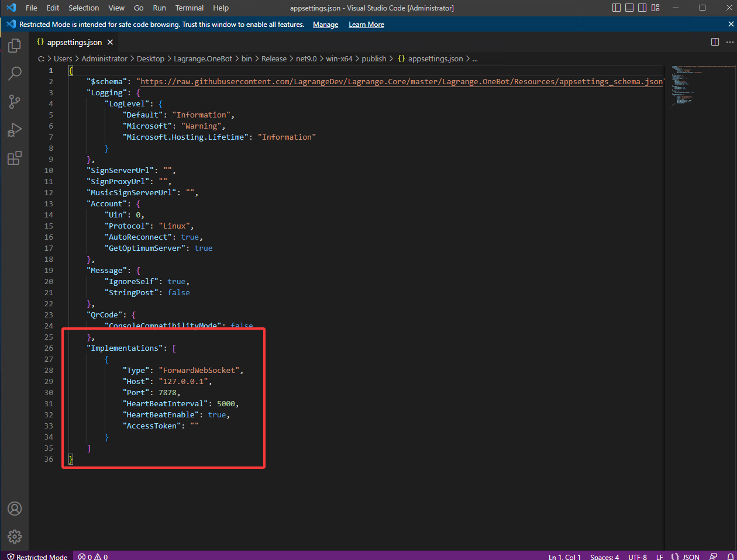This screenshot has width=737, height=560.
Task: Click the feedback icon in status bar
Action: (713, 556)
